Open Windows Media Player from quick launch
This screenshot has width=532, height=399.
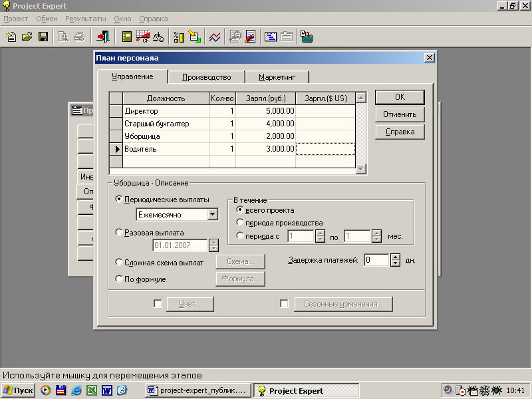(45, 390)
